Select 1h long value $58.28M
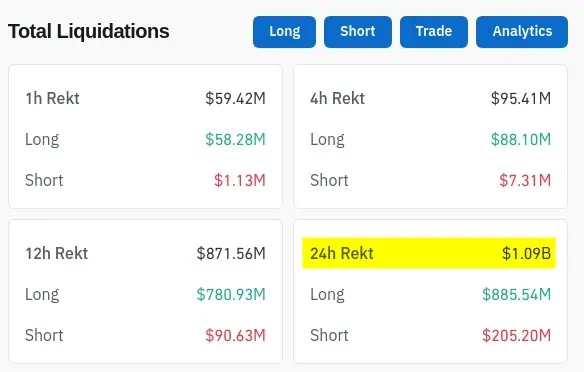Image resolution: width=584 pixels, height=372 pixels. point(235,140)
